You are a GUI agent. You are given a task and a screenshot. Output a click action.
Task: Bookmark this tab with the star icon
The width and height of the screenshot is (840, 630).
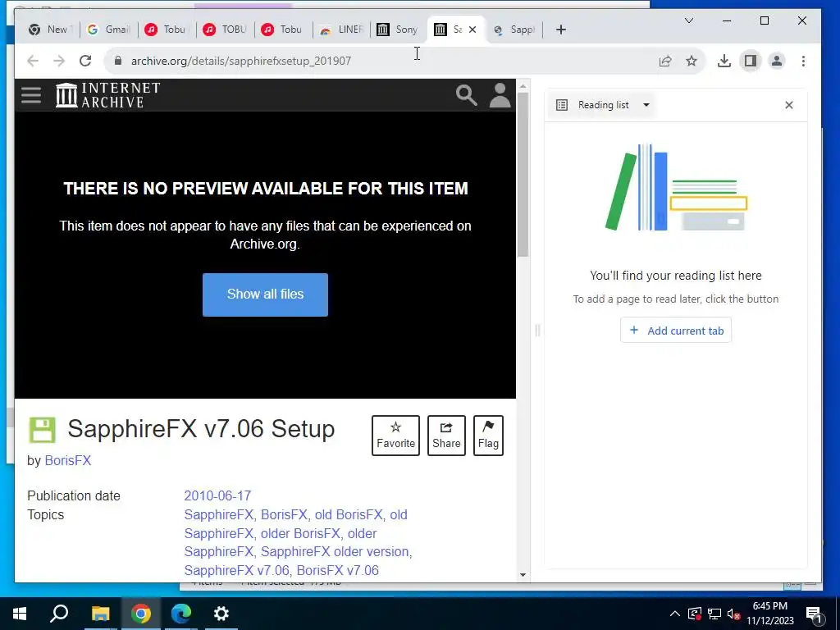[x=692, y=61]
